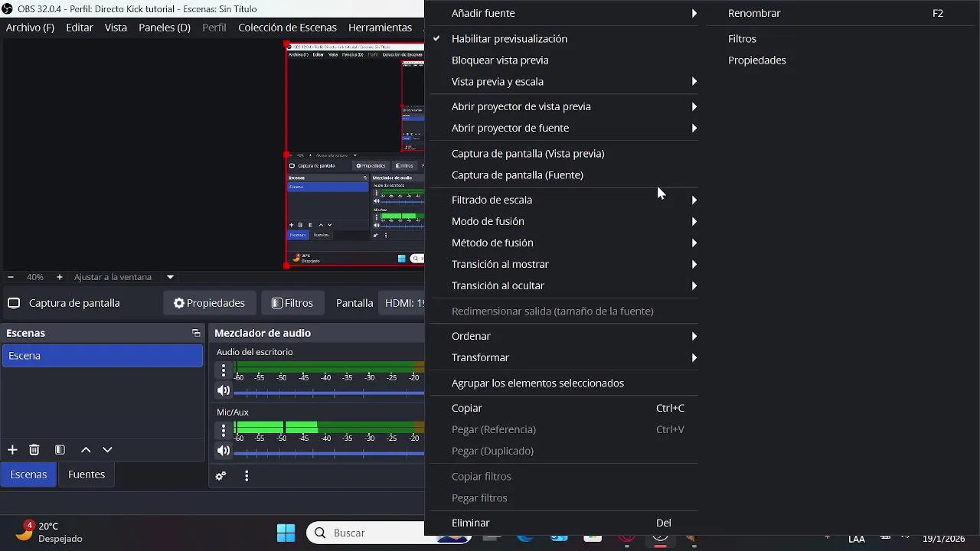Click the Captura de pantalla source icon
This screenshot has height=551, width=980.
point(14,303)
